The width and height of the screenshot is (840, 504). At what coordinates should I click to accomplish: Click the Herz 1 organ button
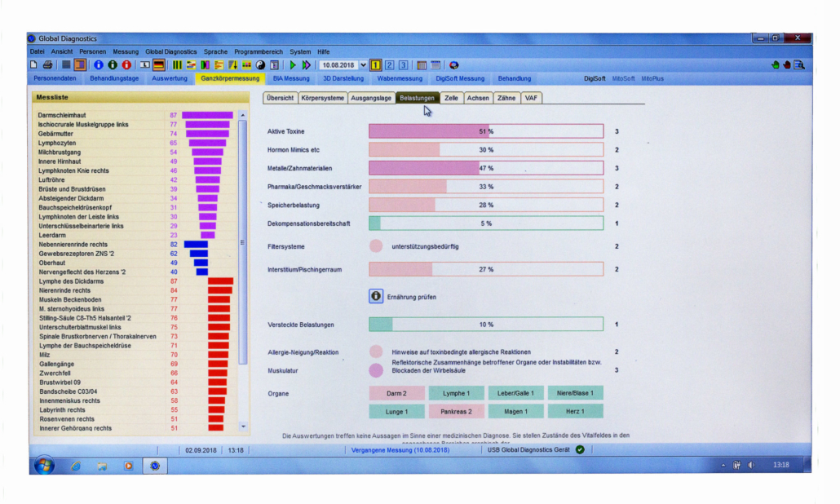point(575,411)
